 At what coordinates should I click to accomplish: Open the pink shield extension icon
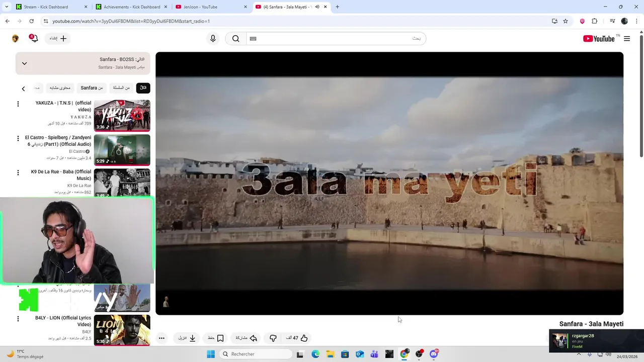click(x=582, y=21)
